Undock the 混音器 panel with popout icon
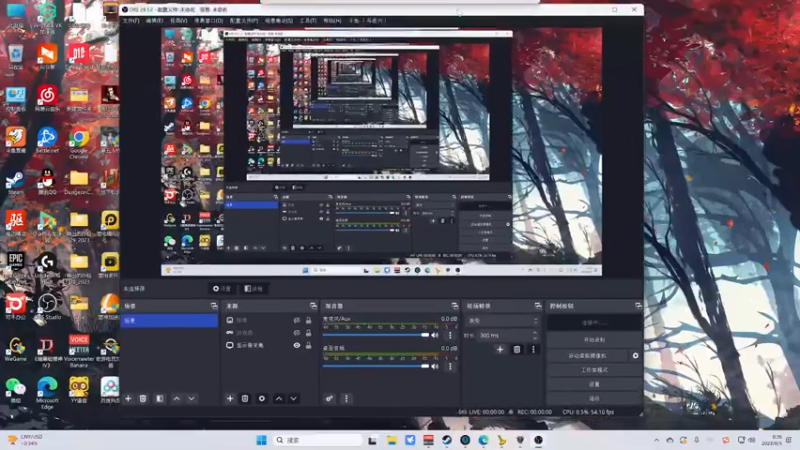Image resolution: width=800 pixels, height=450 pixels. click(455, 306)
